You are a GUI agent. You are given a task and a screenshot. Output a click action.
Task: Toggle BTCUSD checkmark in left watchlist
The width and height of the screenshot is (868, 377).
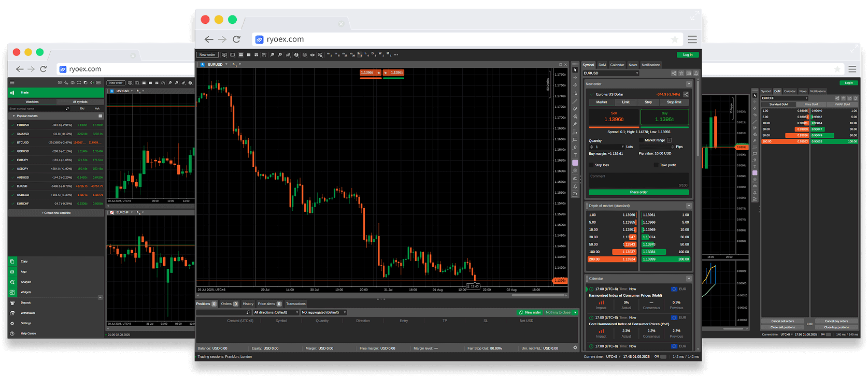click(x=12, y=142)
